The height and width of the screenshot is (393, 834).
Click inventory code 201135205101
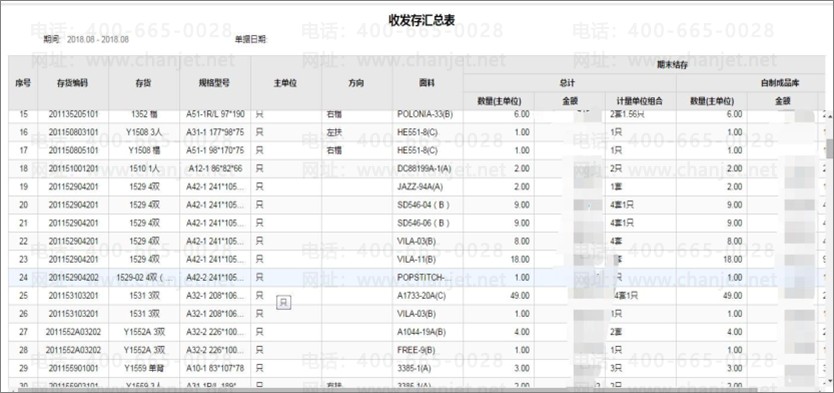pyautogui.click(x=73, y=114)
